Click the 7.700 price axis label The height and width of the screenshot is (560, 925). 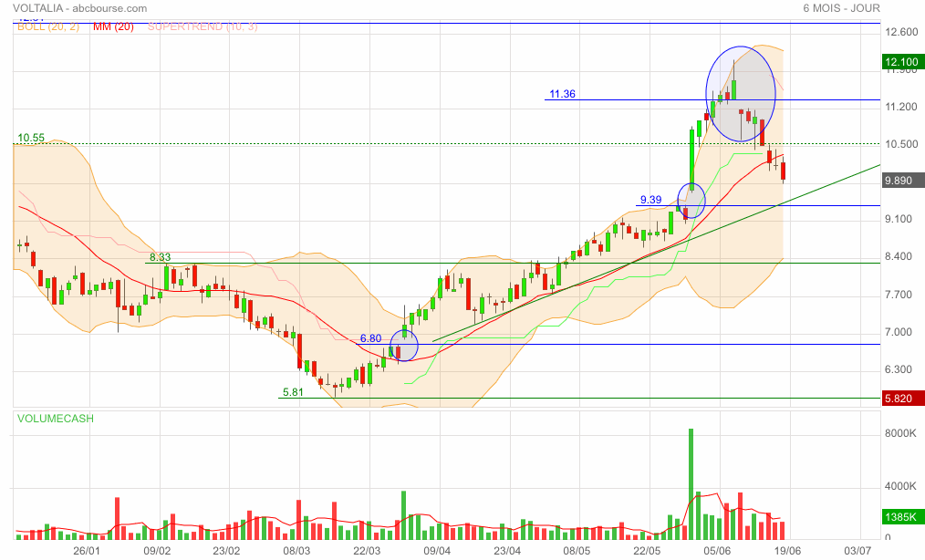[901, 295]
